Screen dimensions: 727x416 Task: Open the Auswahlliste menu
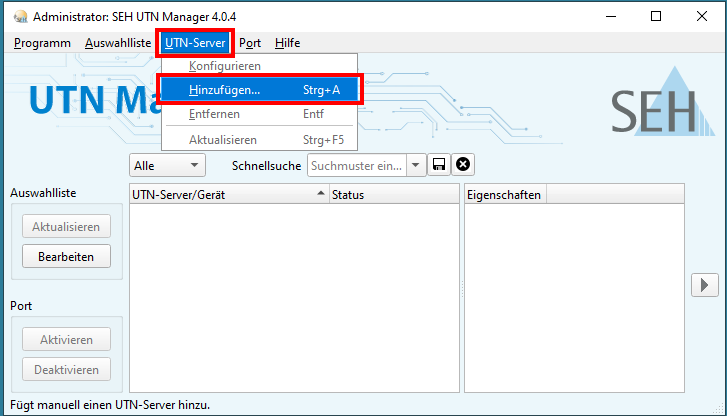click(118, 43)
